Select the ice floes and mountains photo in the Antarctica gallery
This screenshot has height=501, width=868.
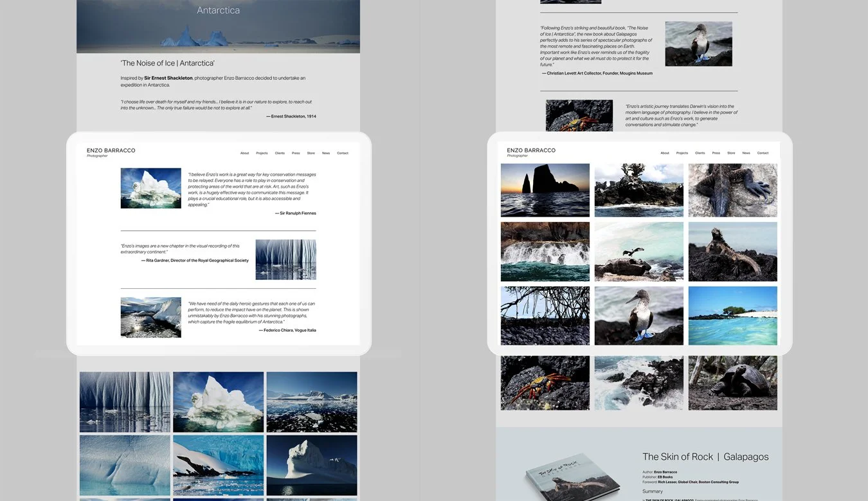(312, 402)
